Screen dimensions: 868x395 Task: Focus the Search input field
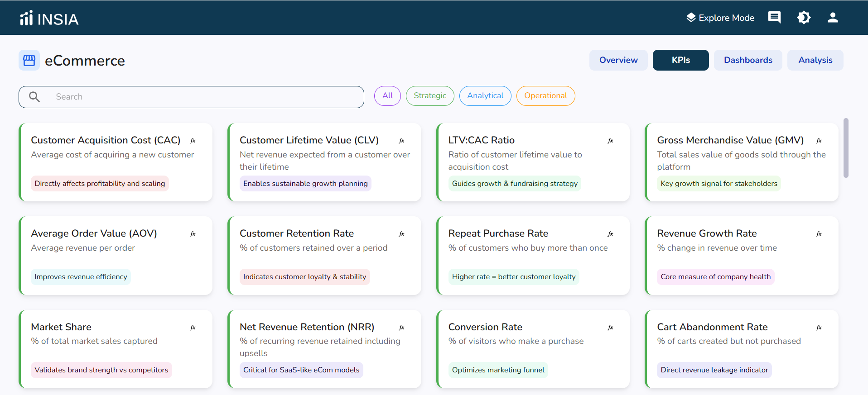tap(191, 97)
